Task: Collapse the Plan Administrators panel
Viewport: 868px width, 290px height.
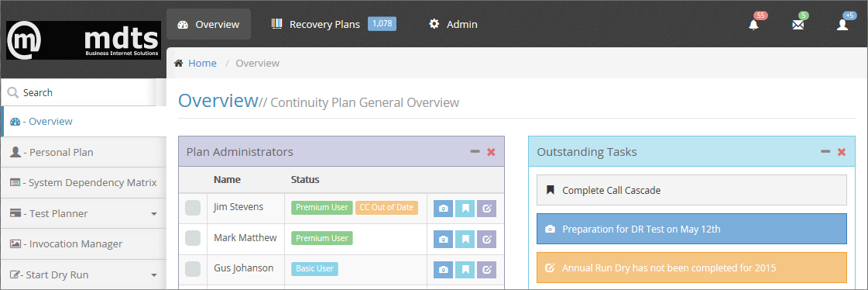Action: click(475, 151)
